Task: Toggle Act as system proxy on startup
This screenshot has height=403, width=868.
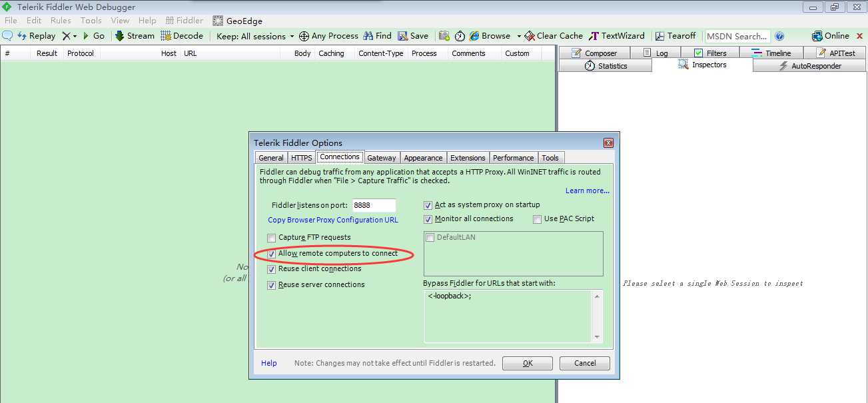Action: [428, 205]
